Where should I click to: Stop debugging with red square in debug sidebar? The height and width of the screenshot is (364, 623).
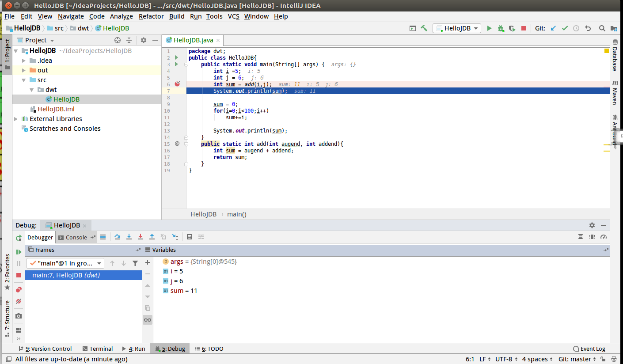tap(19, 275)
